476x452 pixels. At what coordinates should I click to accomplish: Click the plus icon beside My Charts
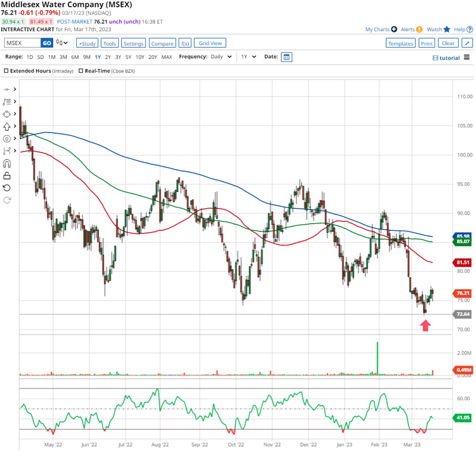pos(394,29)
